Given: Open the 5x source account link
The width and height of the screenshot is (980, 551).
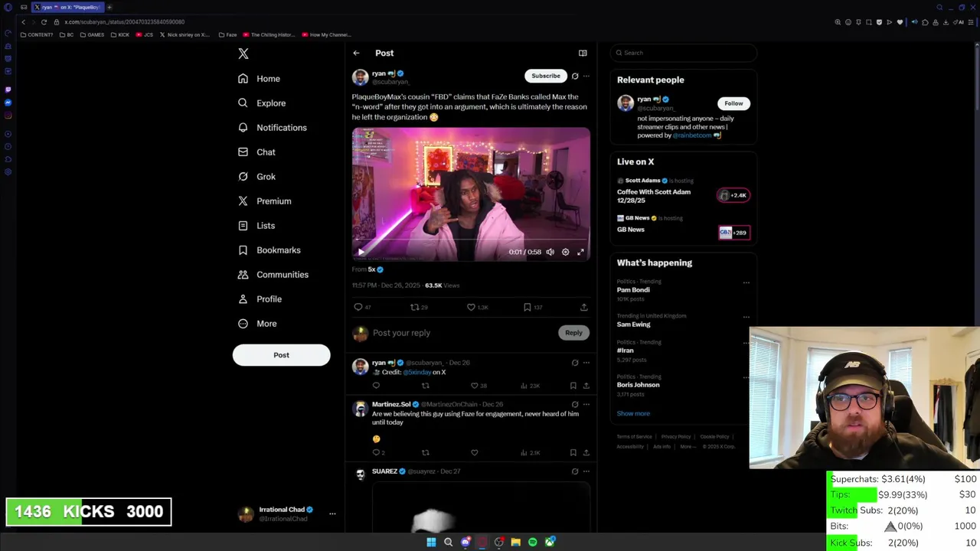Looking at the screenshot, I should click(x=375, y=269).
